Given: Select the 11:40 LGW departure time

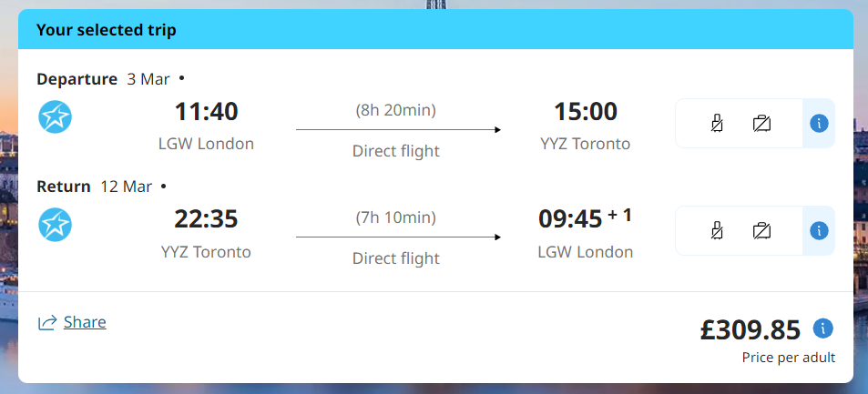Looking at the screenshot, I should point(206,112).
